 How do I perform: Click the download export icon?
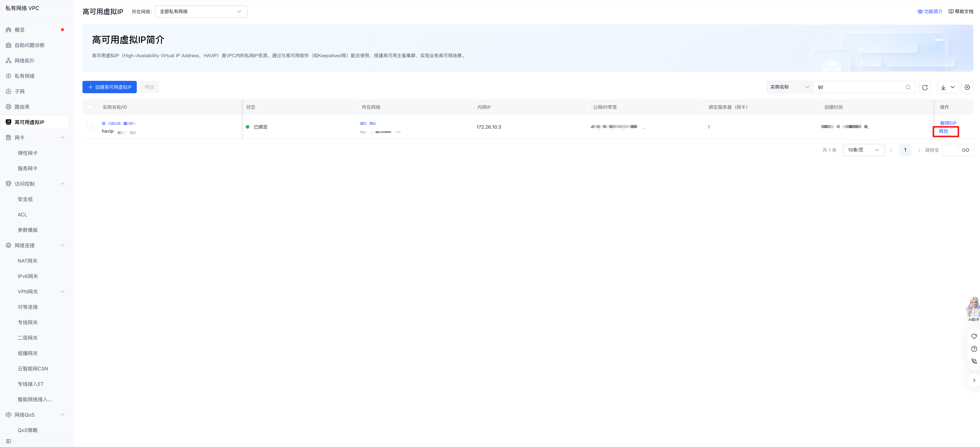[943, 87]
